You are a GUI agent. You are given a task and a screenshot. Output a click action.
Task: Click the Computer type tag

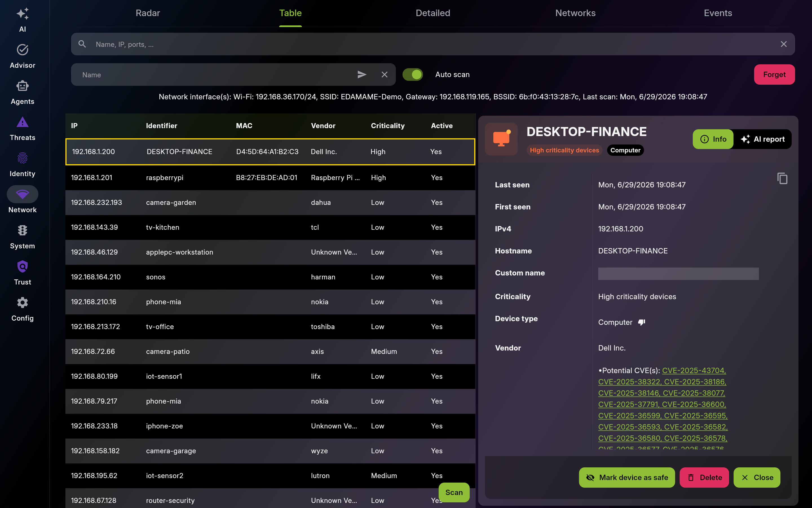pos(625,150)
